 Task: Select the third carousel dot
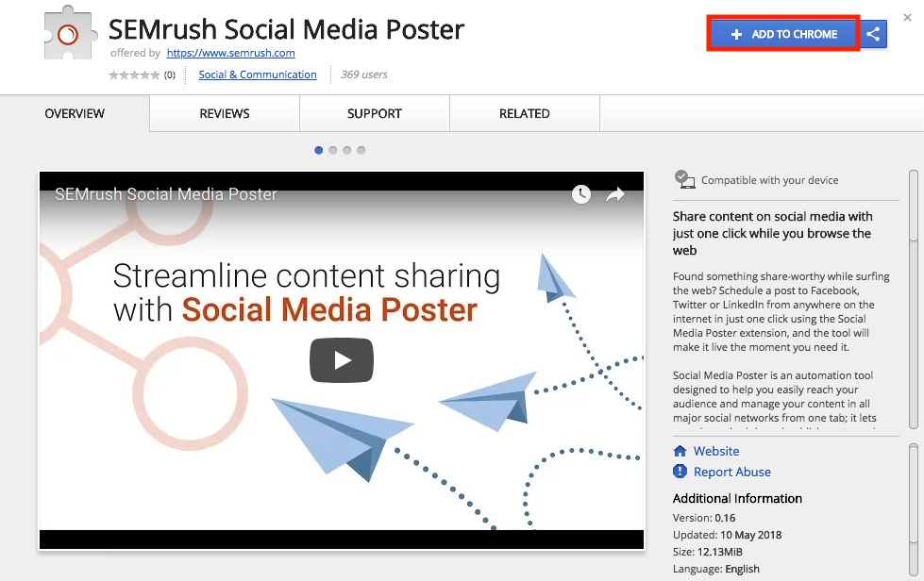click(x=347, y=150)
